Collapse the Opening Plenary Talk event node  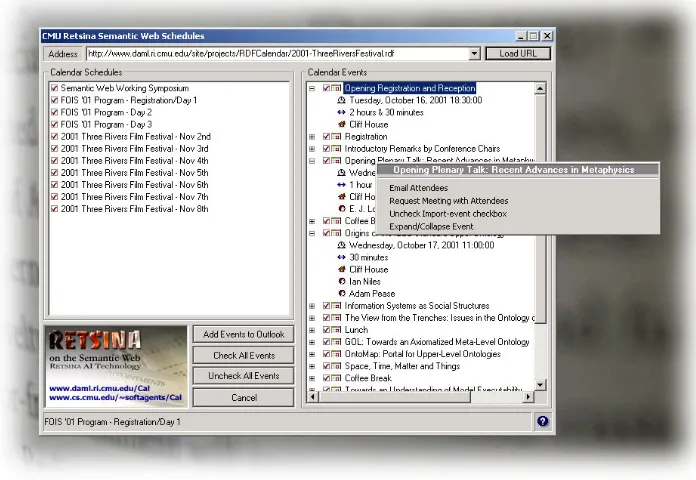[x=312, y=161]
